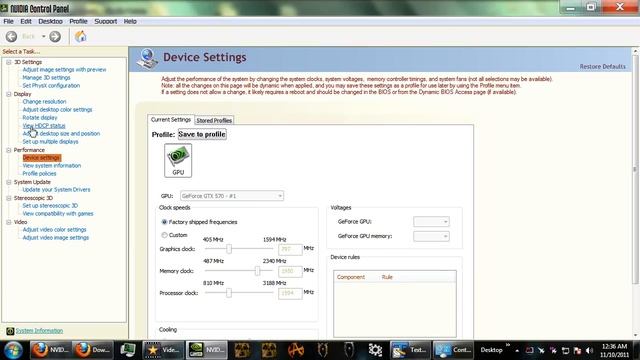The height and width of the screenshot is (360, 640).
Task: Open the GeForce GPU voltage dropdown
Action: tap(431, 222)
